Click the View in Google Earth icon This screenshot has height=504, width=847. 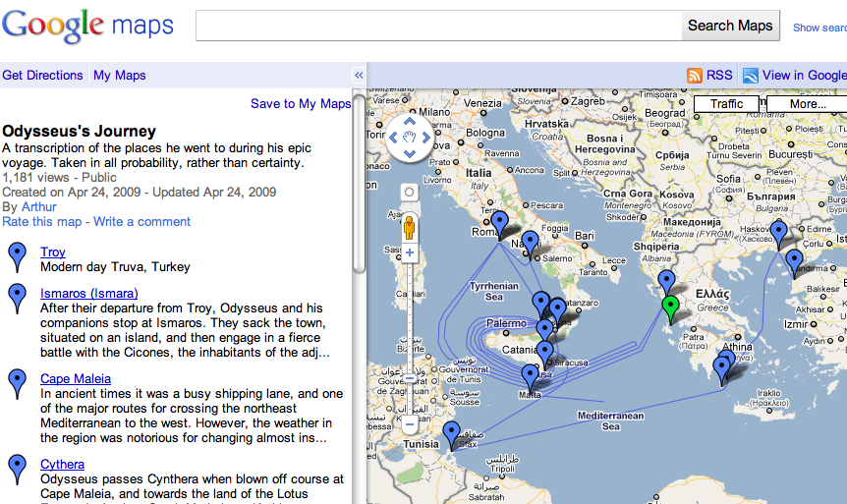click(x=751, y=76)
